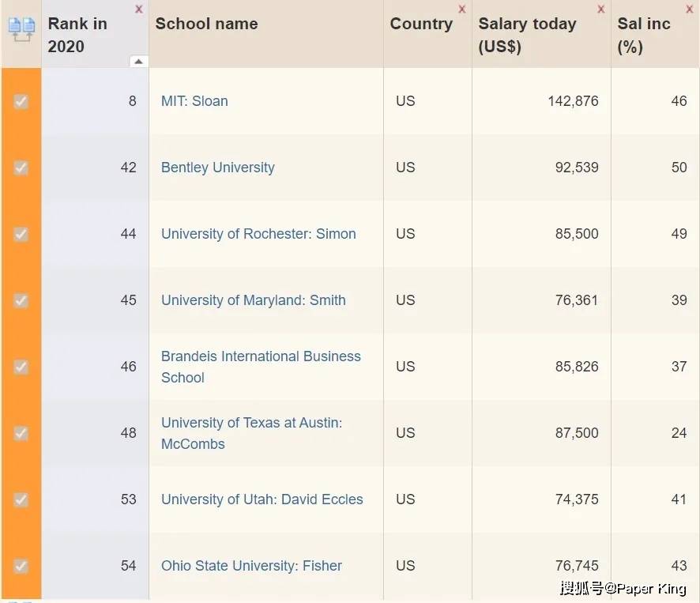
Task: Uncheck the MIT: Sloan row checkbox
Action: coord(21,101)
